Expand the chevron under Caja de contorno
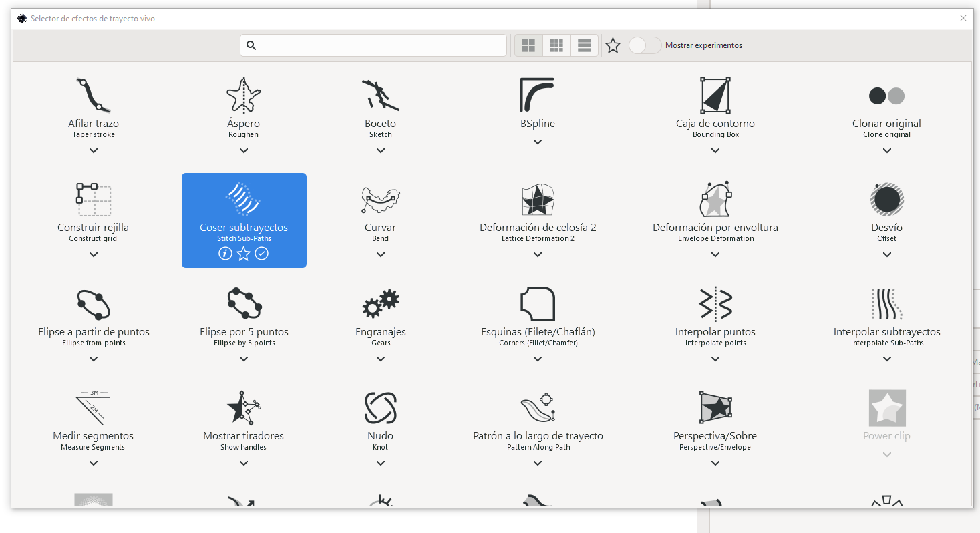Screen dimensions: 980x533 coord(715,150)
